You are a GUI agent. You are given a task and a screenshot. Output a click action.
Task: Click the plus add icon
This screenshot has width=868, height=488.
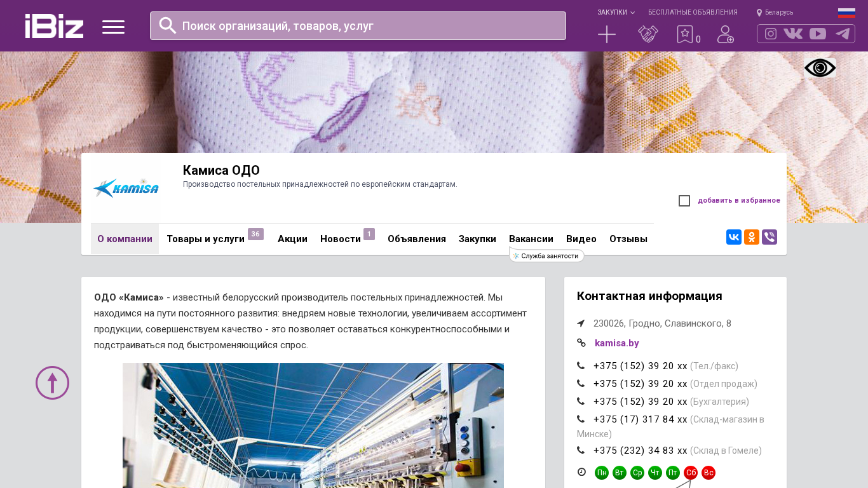[607, 34]
